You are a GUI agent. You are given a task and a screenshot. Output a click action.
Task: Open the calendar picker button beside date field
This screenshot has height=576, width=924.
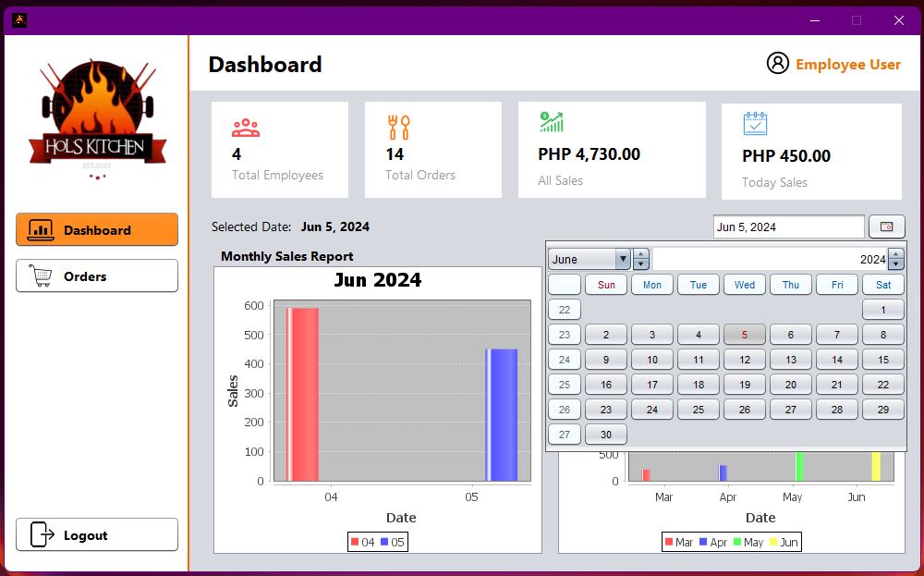886,227
